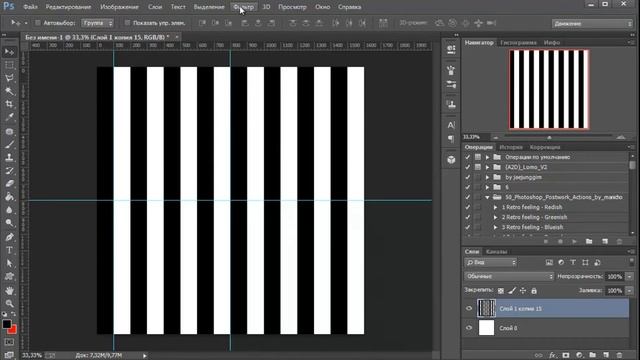Expand 2 Retro feeling - Greenish action
This screenshot has height=360, width=640.
[496, 217]
